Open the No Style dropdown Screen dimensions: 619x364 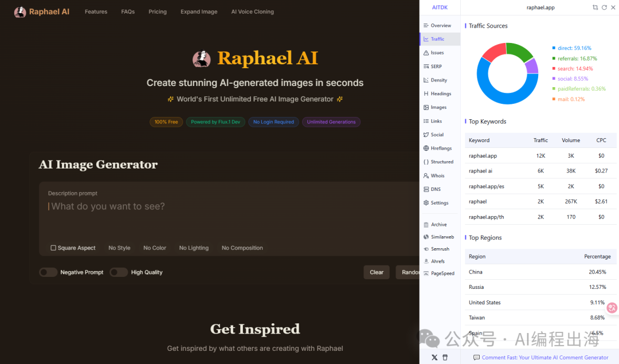coord(119,248)
